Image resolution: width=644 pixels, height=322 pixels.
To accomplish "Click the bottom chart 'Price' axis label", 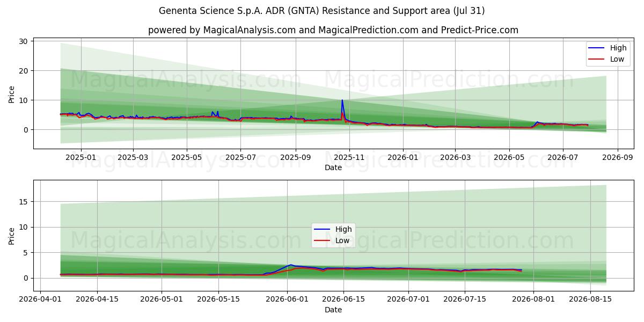I will [x=12, y=235].
